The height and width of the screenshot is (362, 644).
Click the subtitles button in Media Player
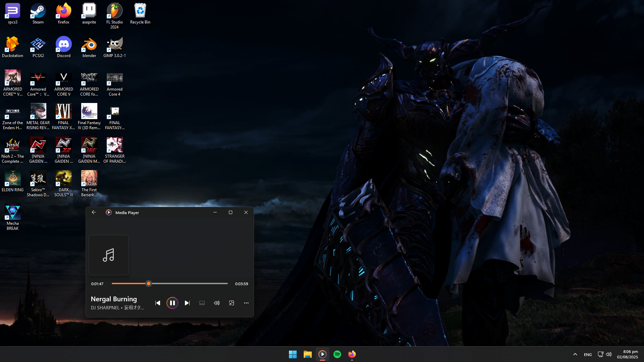pos(202,303)
